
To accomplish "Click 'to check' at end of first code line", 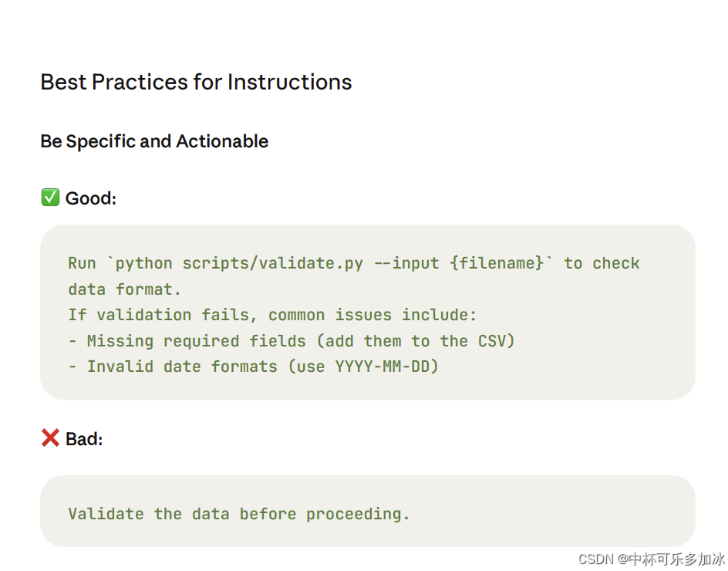I will (602, 263).
